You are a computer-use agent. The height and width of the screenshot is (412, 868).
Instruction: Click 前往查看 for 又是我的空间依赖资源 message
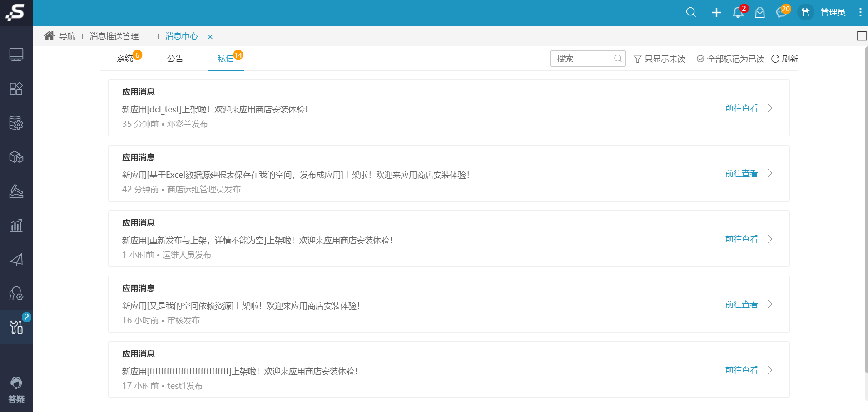click(741, 305)
